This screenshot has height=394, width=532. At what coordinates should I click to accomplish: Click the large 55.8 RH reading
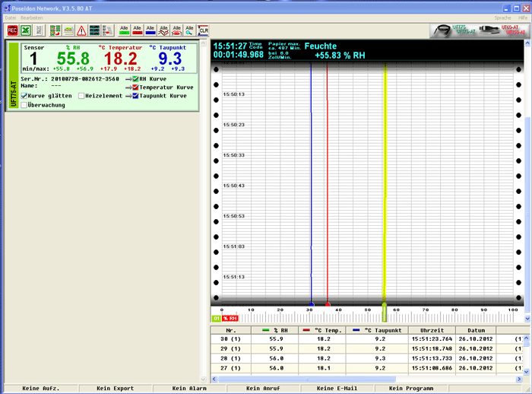(73, 59)
